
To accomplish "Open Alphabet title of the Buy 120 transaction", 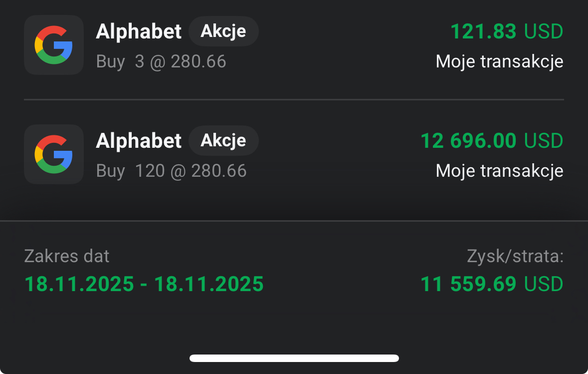I will click(139, 141).
